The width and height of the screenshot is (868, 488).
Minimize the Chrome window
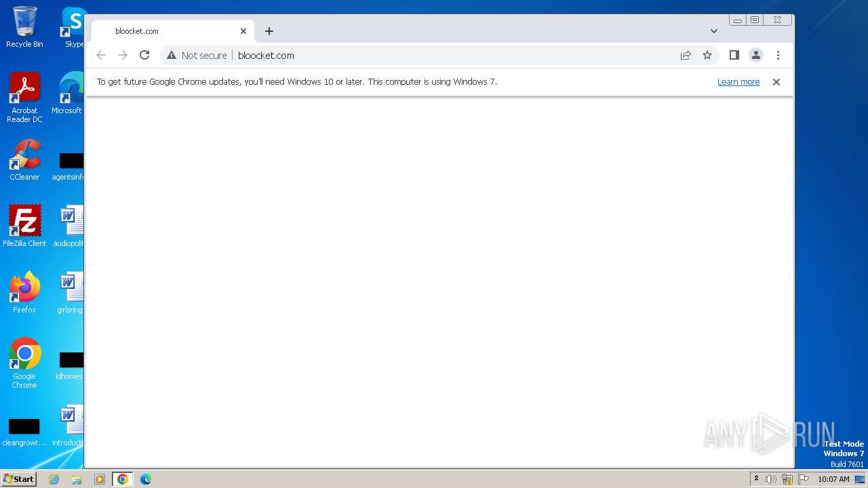tap(738, 20)
